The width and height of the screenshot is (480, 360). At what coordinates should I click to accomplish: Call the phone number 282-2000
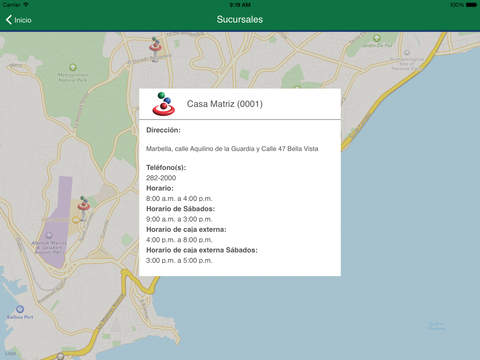click(x=161, y=178)
